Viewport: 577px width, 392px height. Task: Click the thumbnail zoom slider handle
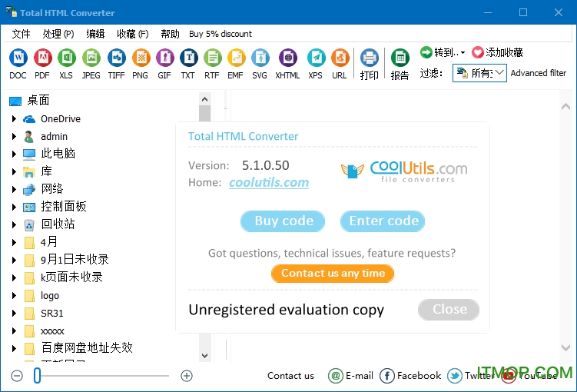[x=37, y=376]
